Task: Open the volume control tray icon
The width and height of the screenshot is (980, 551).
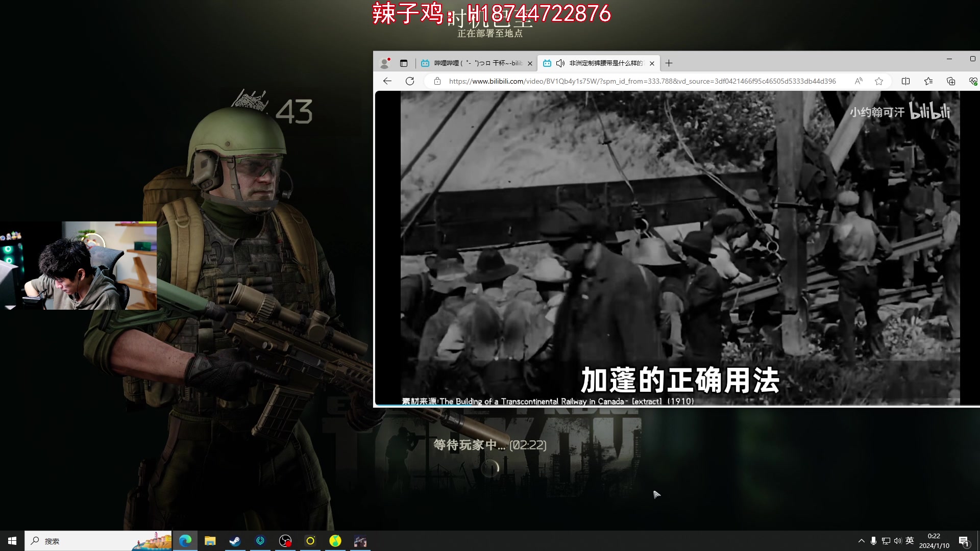Action: 898,541
